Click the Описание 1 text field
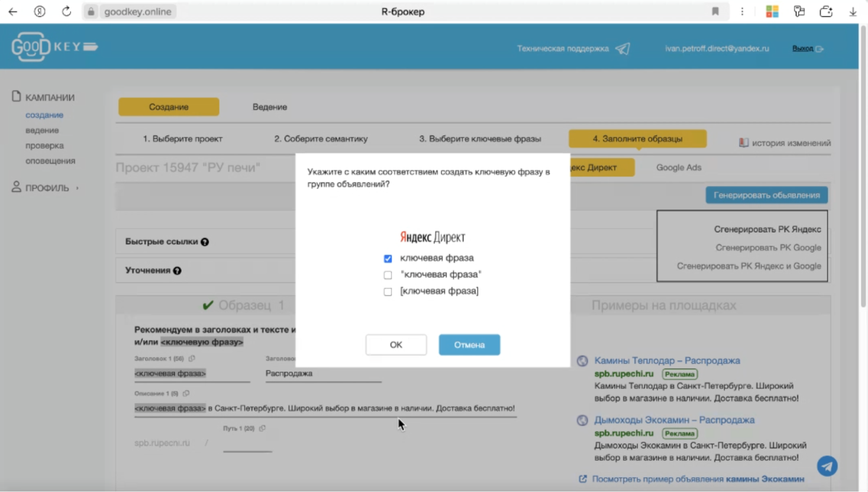 (325, 409)
